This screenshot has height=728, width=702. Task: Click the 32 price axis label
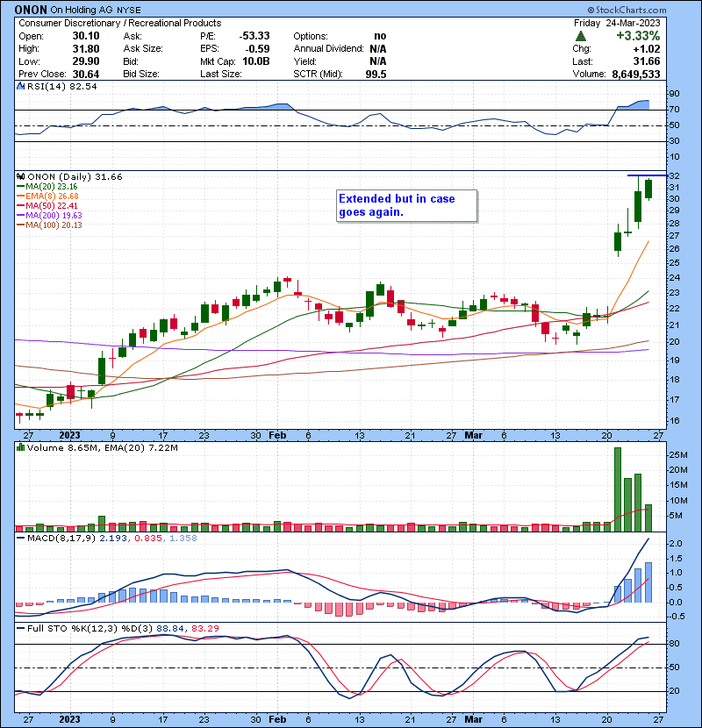(x=674, y=176)
